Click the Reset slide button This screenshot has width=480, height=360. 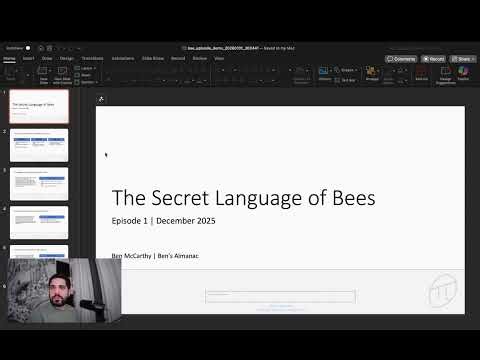click(83, 75)
